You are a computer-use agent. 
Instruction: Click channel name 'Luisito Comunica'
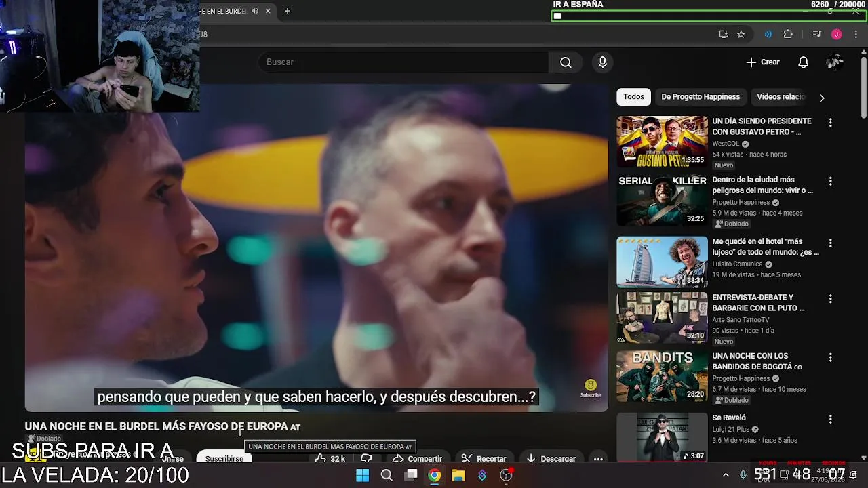pyautogui.click(x=737, y=264)
